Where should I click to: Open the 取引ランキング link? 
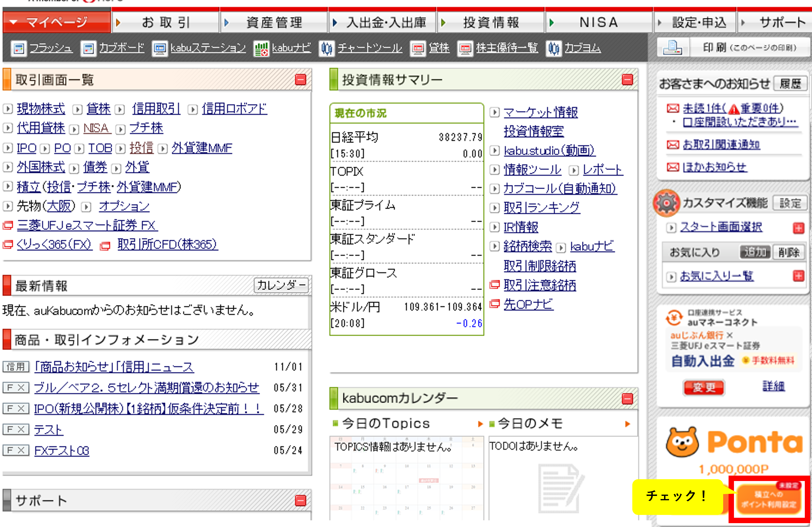(542, 208)
